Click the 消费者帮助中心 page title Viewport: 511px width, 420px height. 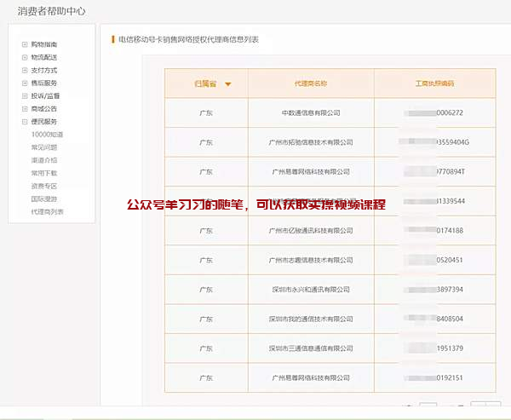(51, 11)
